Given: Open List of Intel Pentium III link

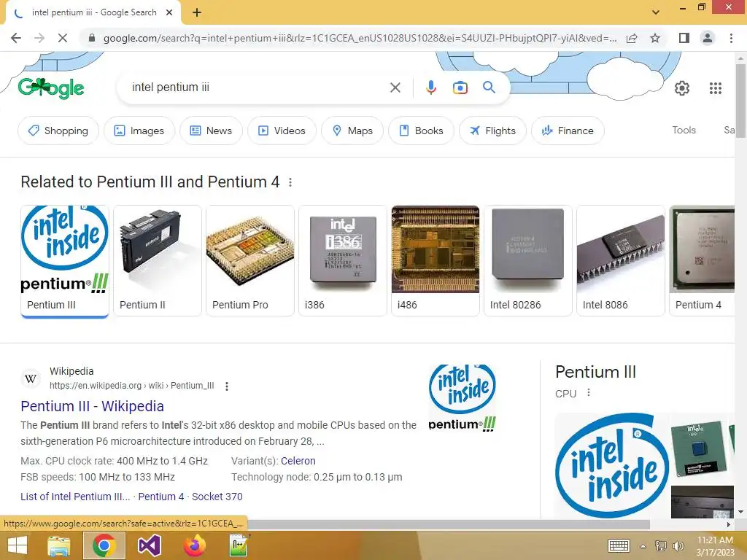Looking at the screenshot, I should pyautogui.click(x=75, y=497).
